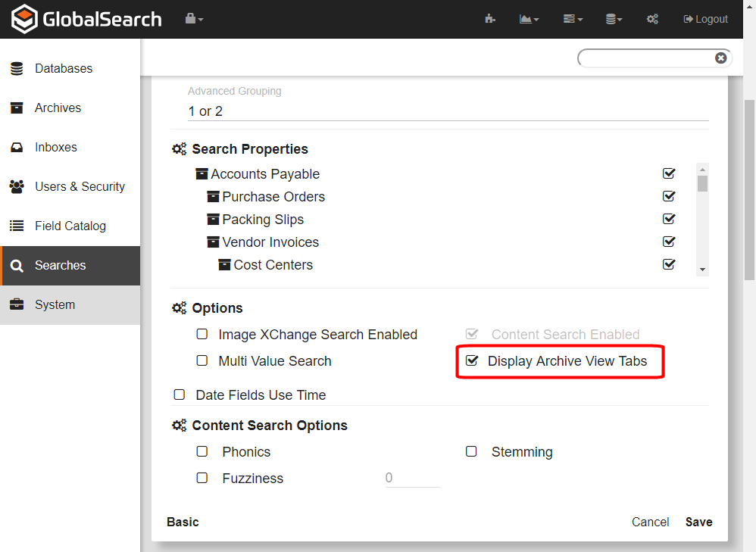Image resolution: width=756 pixels, height=552 pixels.
Task: Open the lock menu beside GlobalSearch logo
Action: point(194,19)
